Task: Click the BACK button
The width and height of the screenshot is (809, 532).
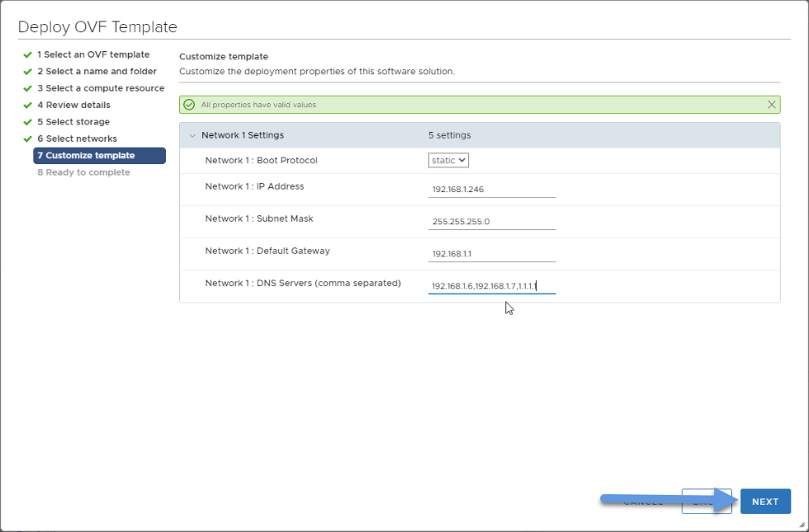Action: [707, 501]
